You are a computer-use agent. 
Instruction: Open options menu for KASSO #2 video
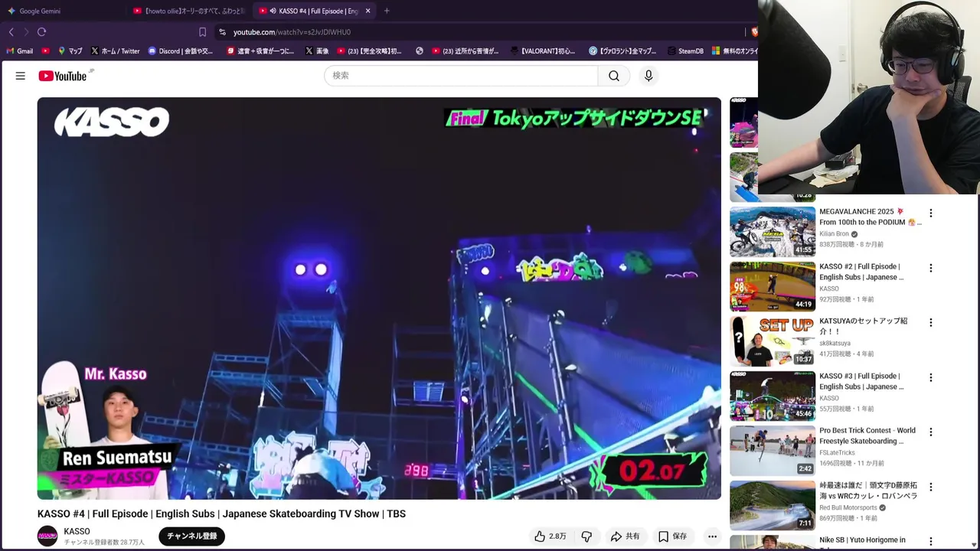(x=931, y=269)
